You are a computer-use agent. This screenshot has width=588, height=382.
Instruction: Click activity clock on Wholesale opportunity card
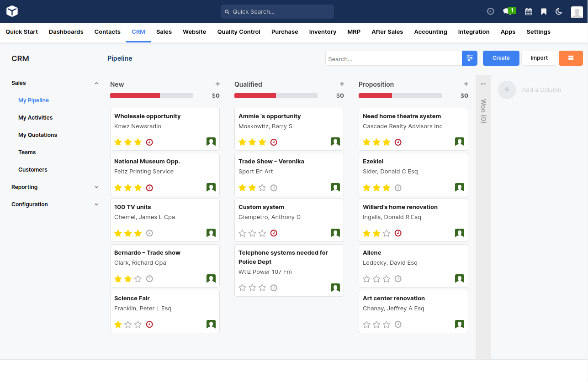[x=149, y=142]
